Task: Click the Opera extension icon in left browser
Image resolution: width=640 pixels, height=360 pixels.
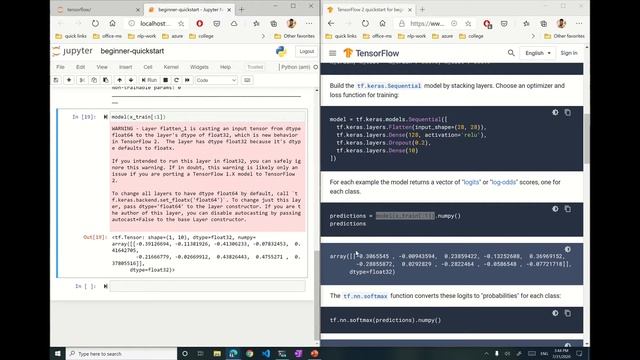Action: pyautogui.click(x=200, y=24)
